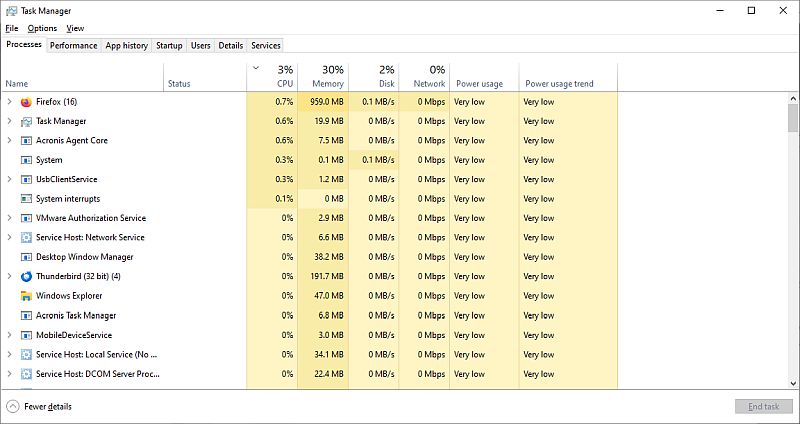Click the Desktop Window Manager icon
The height and width of the screenshot is (424, 800).
(26, 257)
